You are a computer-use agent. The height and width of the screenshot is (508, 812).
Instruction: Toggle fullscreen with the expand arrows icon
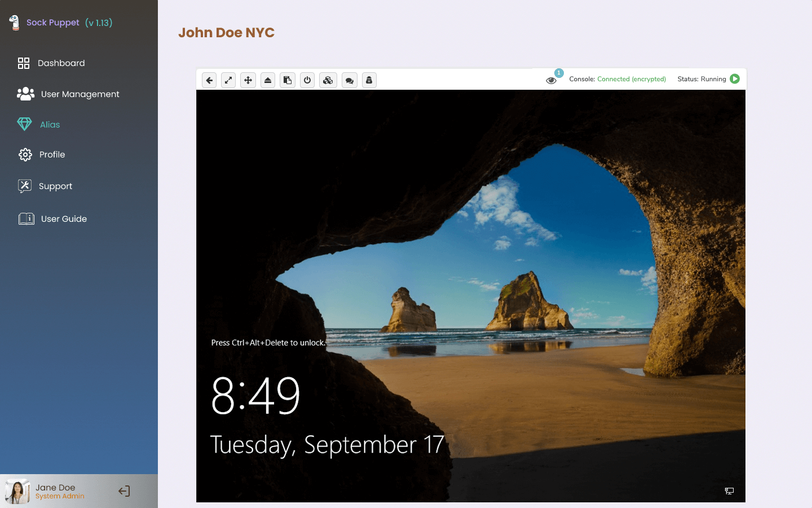click(228, 80)
